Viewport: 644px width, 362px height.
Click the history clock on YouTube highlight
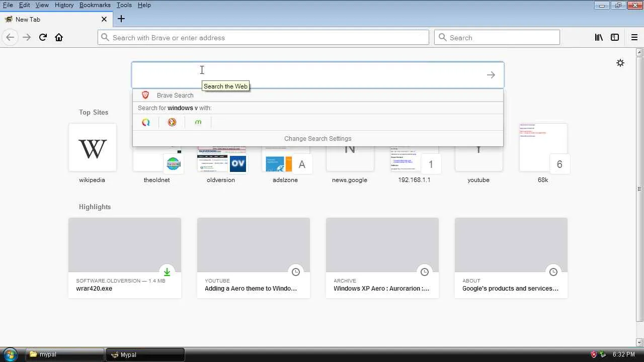coord(296,272)
